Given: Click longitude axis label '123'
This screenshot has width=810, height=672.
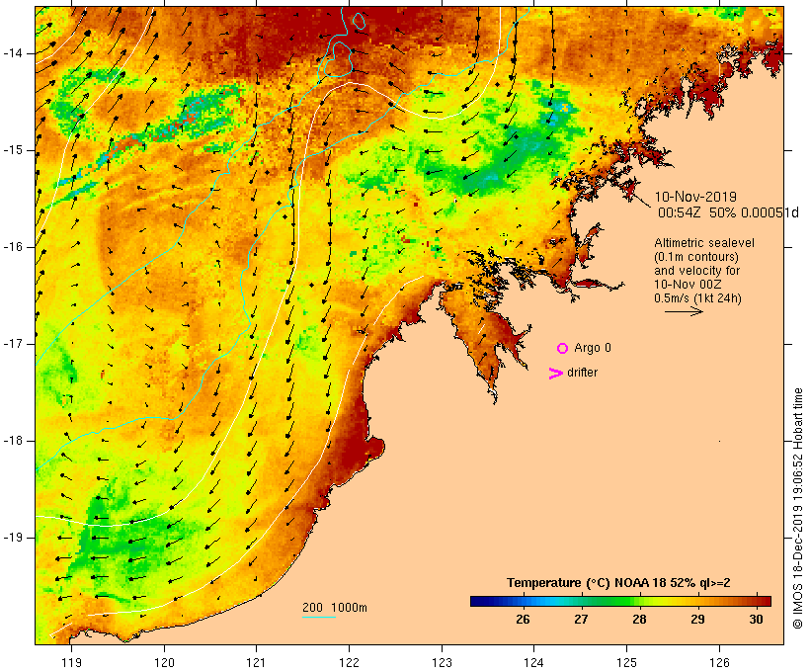Looking at the screenshot, I should (442, 662).
